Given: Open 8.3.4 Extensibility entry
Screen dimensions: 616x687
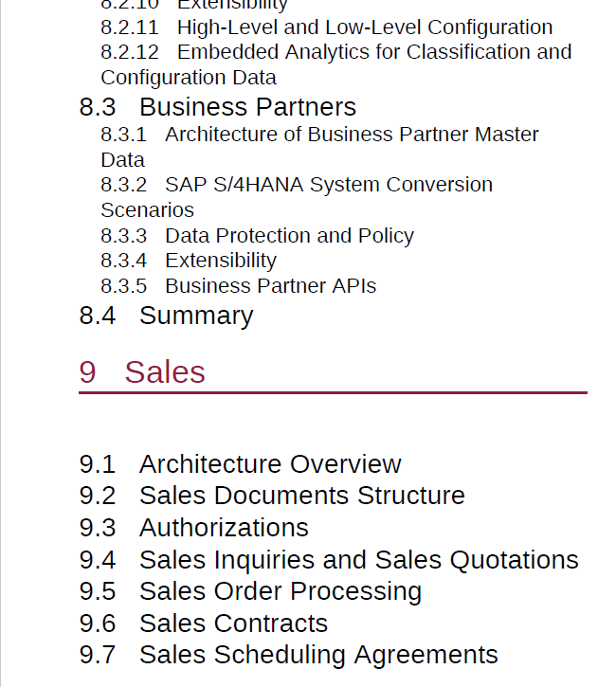Looking at the screenshot, I should click(x=189, y=261).
